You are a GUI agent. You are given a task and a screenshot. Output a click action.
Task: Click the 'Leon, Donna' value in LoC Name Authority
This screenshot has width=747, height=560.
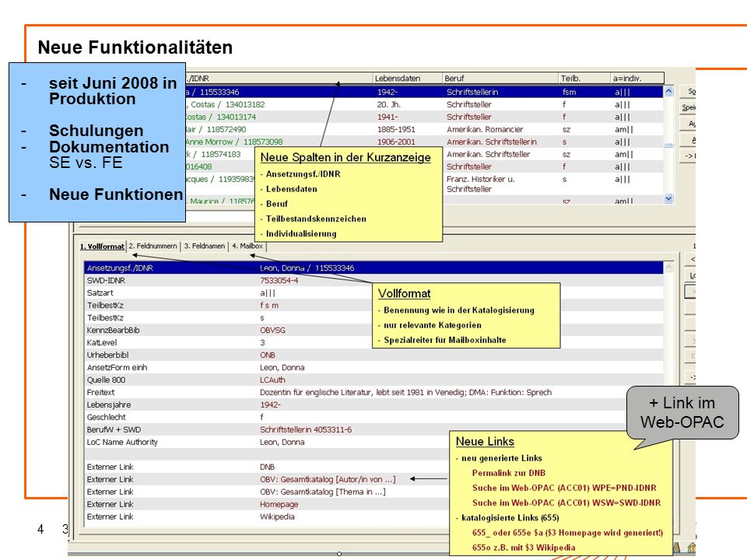pyautogui.click(x=282, y=442)
